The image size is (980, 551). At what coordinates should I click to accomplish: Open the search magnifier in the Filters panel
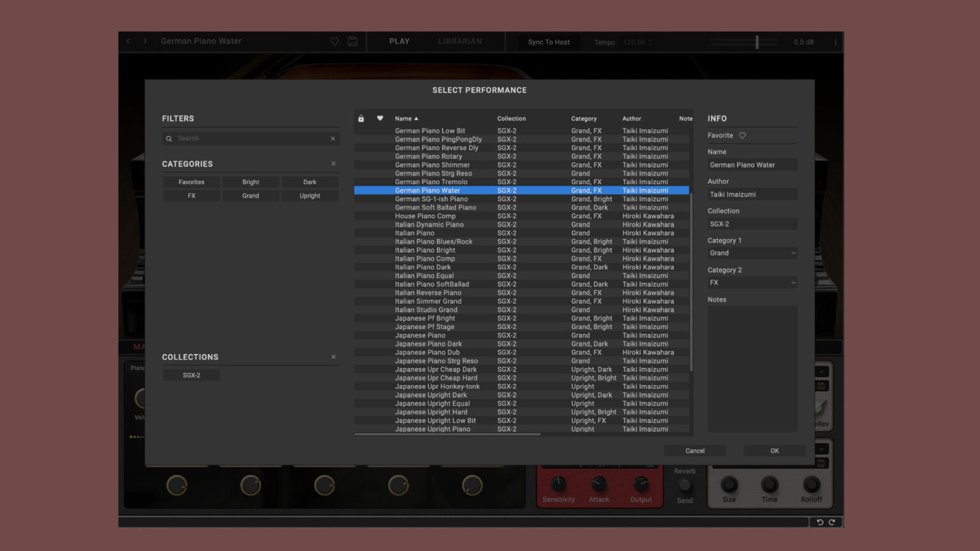click(x=168, y=138)
